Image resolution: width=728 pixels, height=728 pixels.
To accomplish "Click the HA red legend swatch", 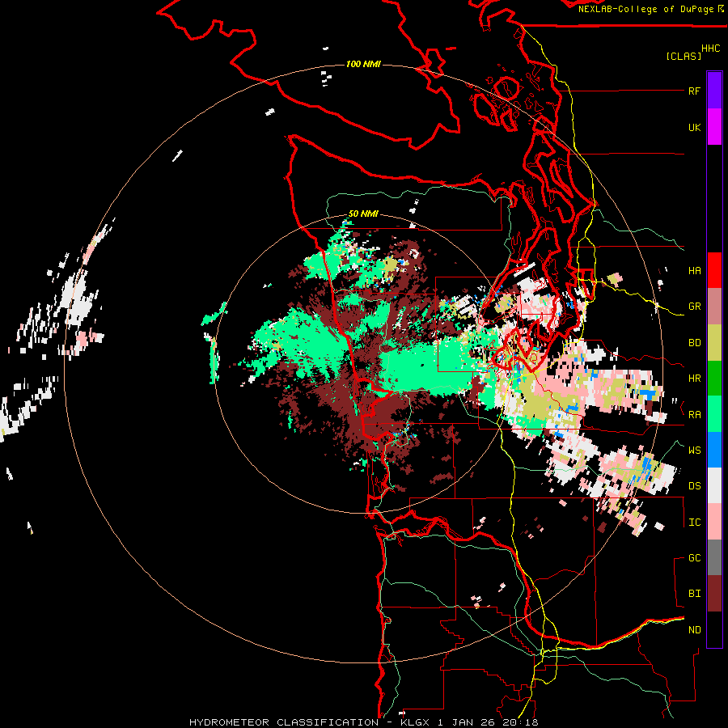I will (x=714, y=270).
